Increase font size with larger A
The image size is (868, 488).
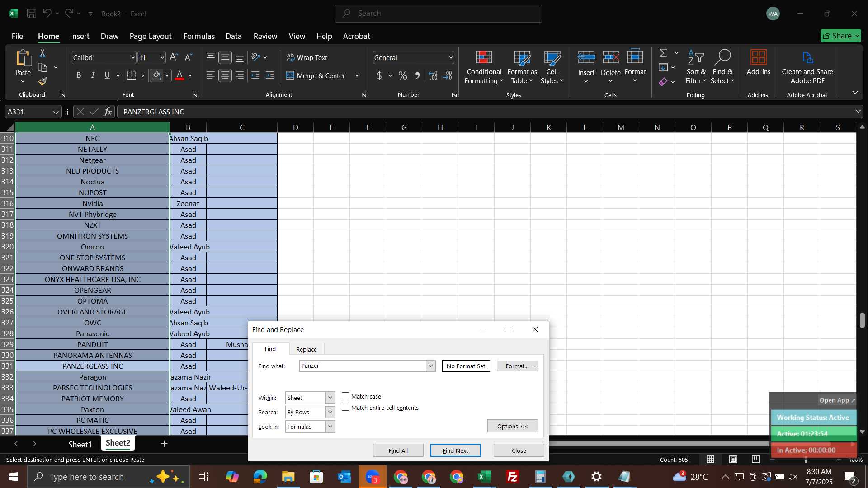coord(174,57)
